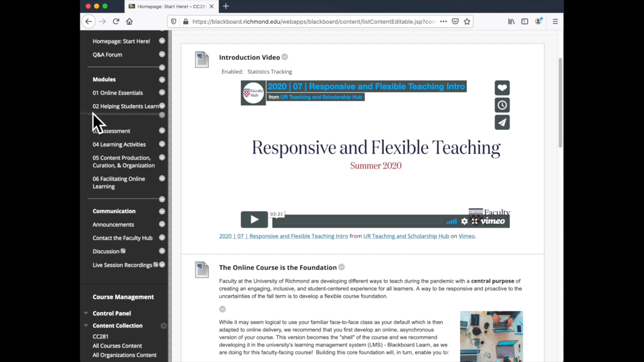Bookmark this page with the star
Screen dimensions: 644x362
(467, 21)
